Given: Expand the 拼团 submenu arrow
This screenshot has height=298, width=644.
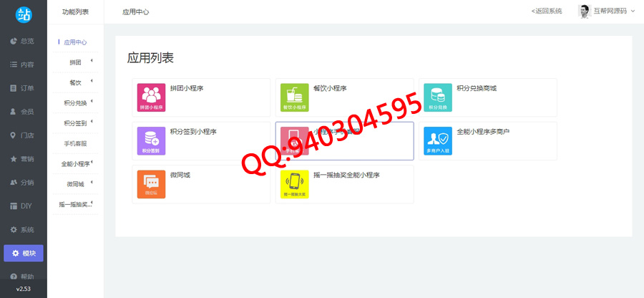Looking at the screenshot, I should click(92, 62).
